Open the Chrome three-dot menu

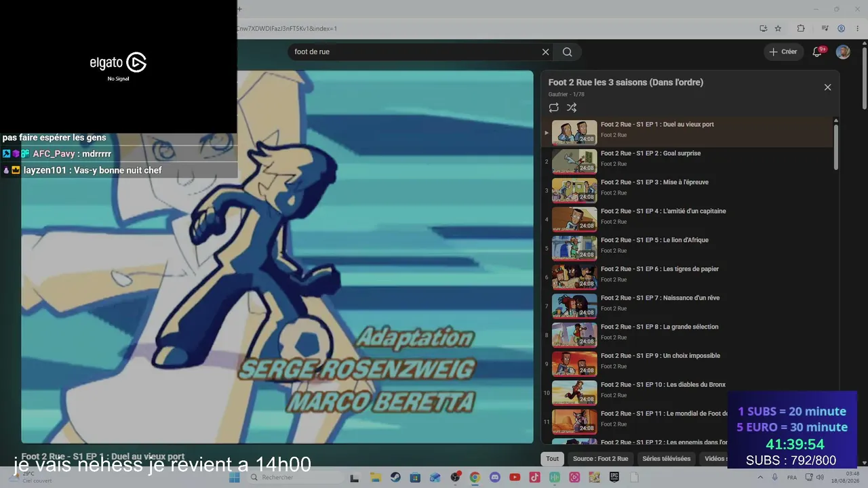click(x=857, y=28)
